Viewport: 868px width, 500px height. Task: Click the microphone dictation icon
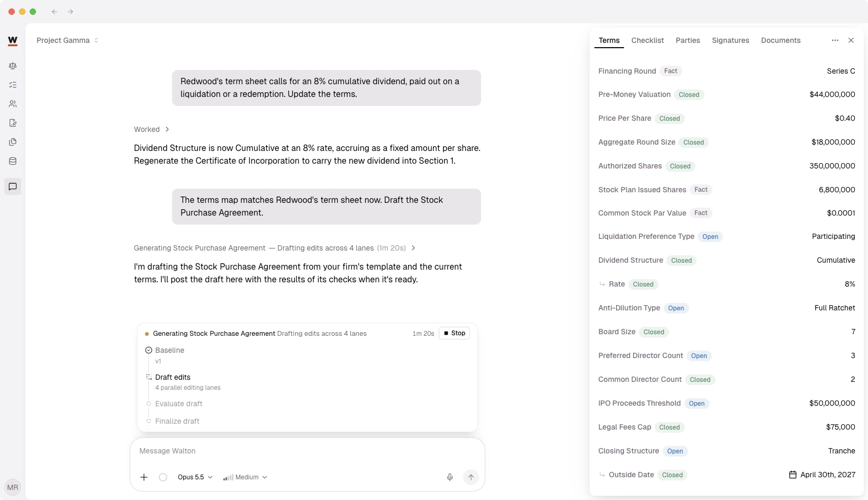point(450,477)
